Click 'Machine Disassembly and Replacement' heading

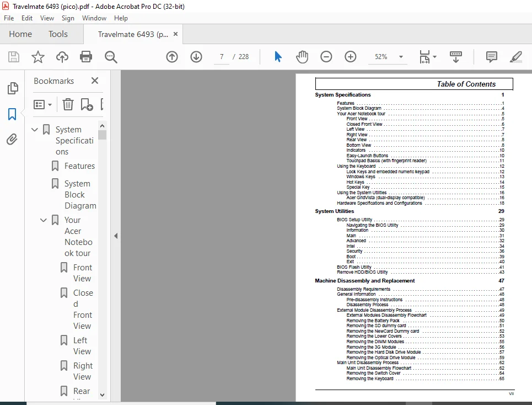tap(365, 281)
